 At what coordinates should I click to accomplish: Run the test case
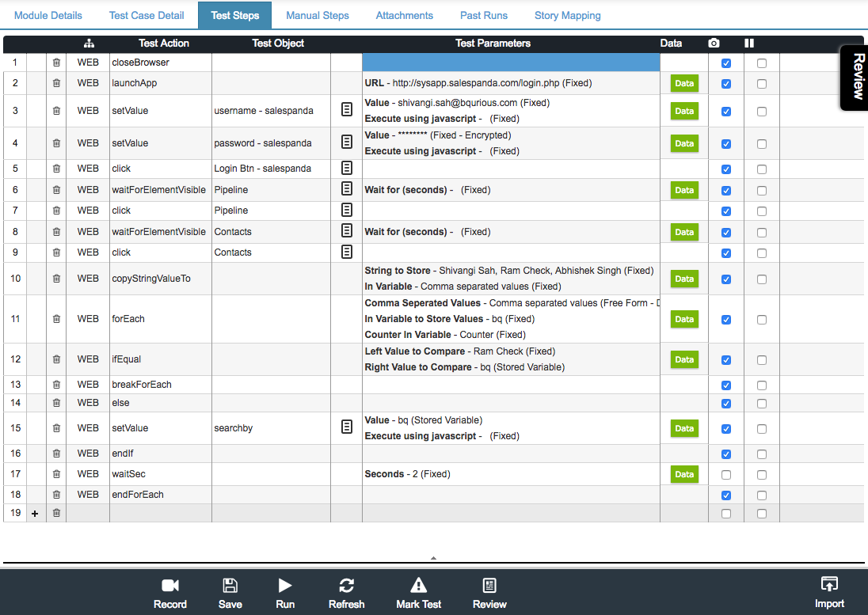[x=285, y=594]
